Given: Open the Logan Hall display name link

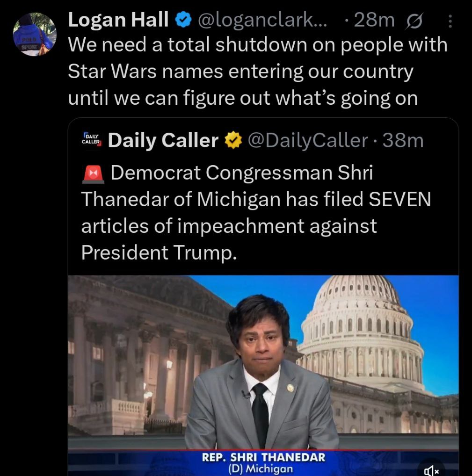Looking at the screenshot, I should tap(118, 20).
